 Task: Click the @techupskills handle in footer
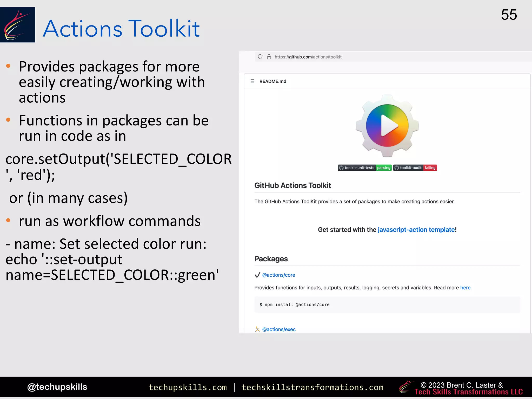57,387
